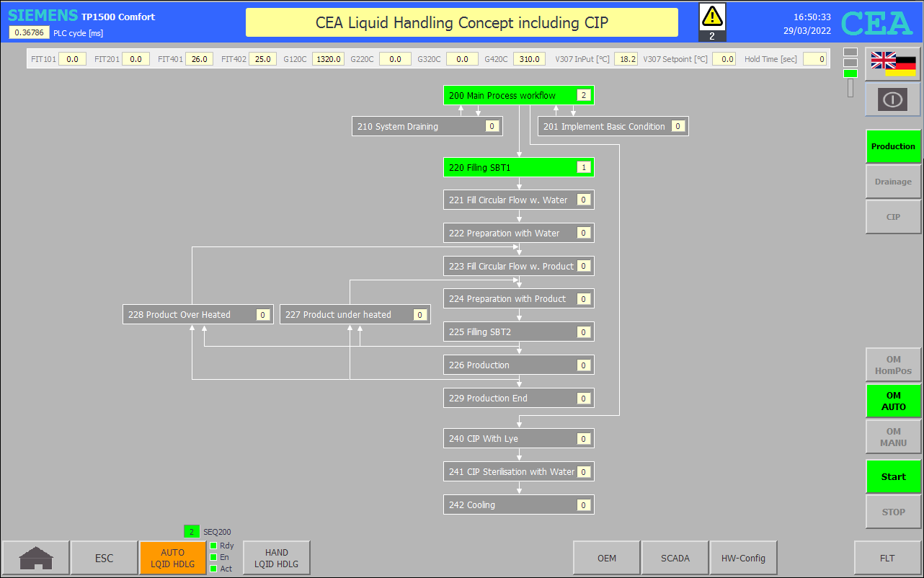
Task: Select step 241 CIP Sterilisation with Water
Action: [x=519, y=471]
